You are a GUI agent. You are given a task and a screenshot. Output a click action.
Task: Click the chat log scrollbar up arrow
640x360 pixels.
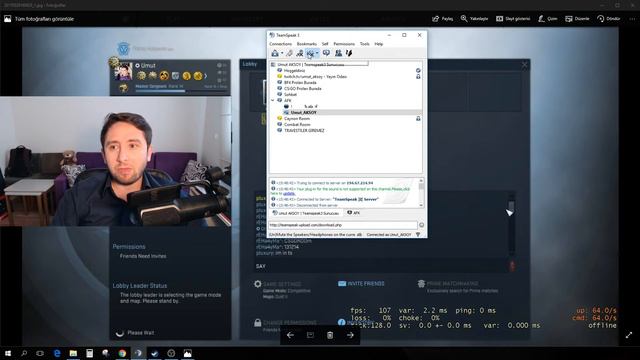click(x=421, y=181)
